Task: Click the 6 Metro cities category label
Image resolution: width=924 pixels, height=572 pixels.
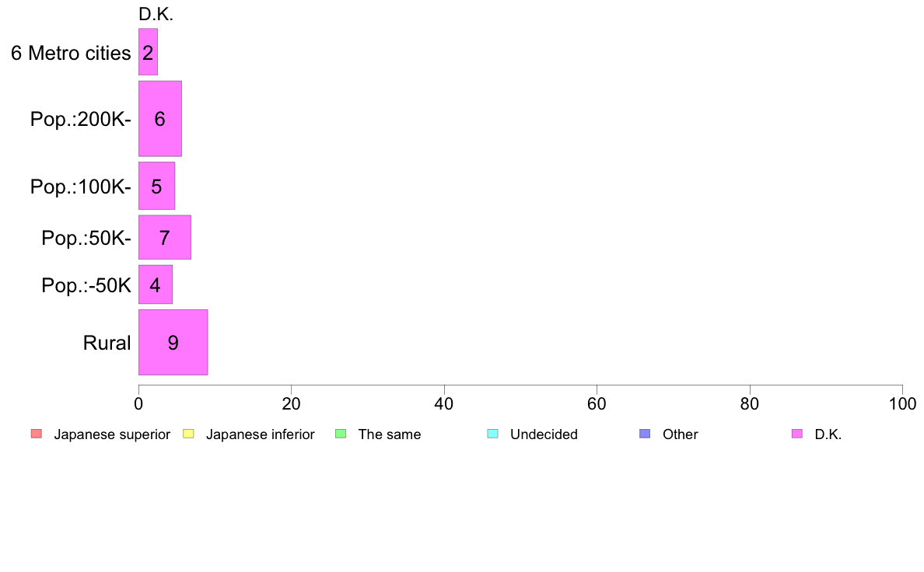Action: pos(71,53)
